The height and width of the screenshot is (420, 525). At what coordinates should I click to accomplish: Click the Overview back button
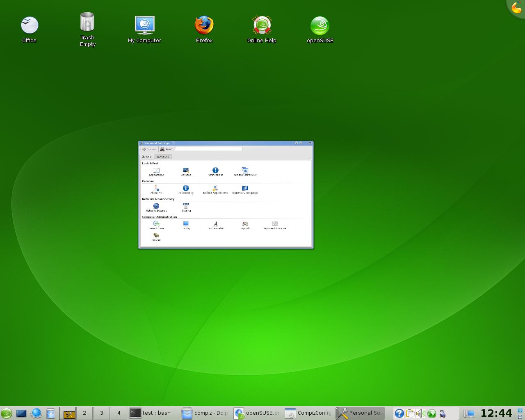(x=149, y=149)
